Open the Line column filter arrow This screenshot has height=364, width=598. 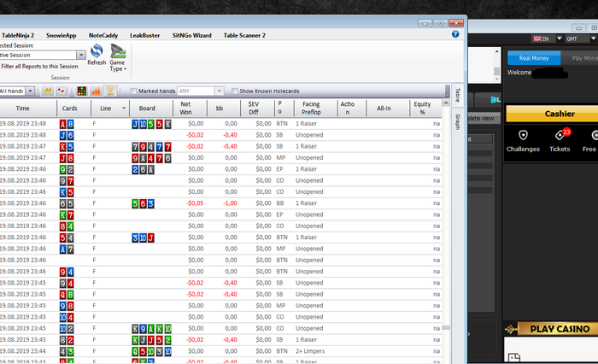tap(124, 108)
